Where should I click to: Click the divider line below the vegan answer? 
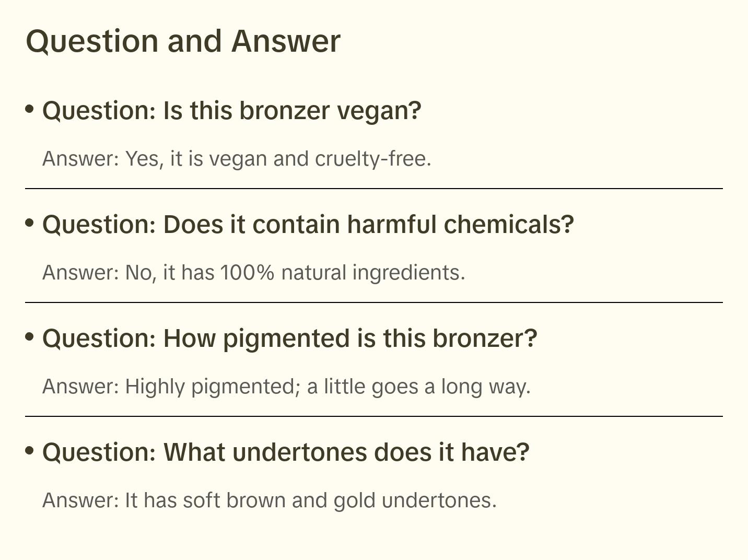click(373, 189)
